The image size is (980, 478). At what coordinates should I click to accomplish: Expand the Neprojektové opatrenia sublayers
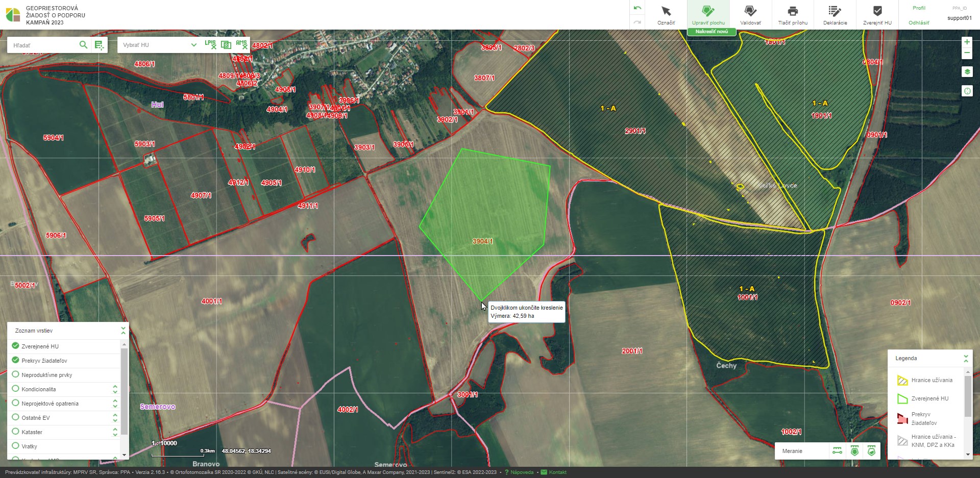pos(115,404)
